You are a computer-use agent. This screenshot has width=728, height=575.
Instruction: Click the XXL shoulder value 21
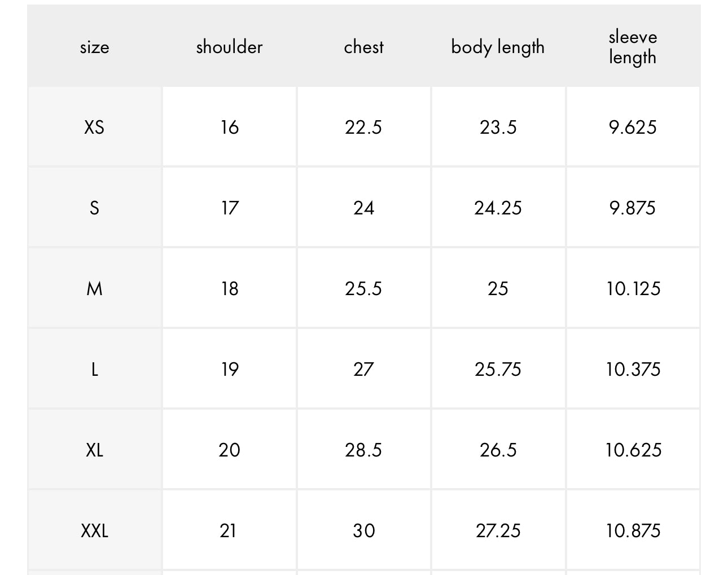click(228, 531)
